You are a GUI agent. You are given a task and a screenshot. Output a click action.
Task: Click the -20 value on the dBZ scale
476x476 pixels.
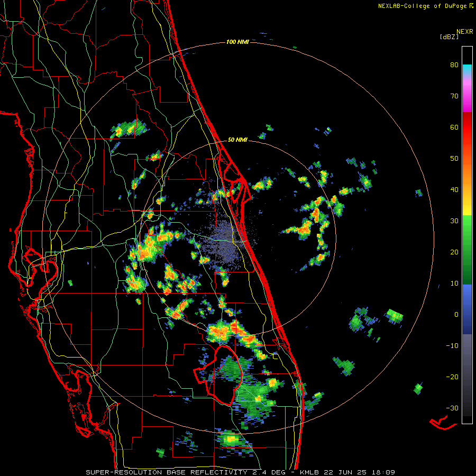tap(452, 377)
